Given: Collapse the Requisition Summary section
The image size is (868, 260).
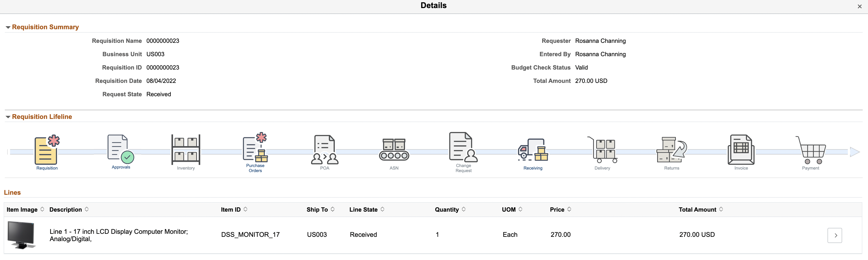Looking at the screenshot, I should point(8,27).
